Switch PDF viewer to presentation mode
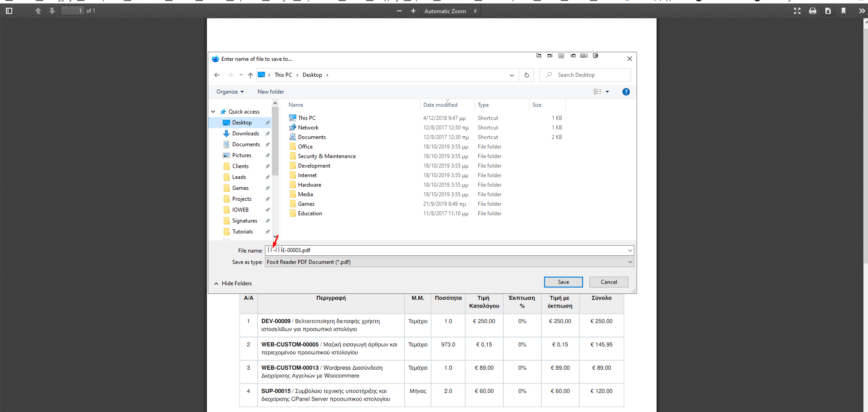 pos(797,11)
